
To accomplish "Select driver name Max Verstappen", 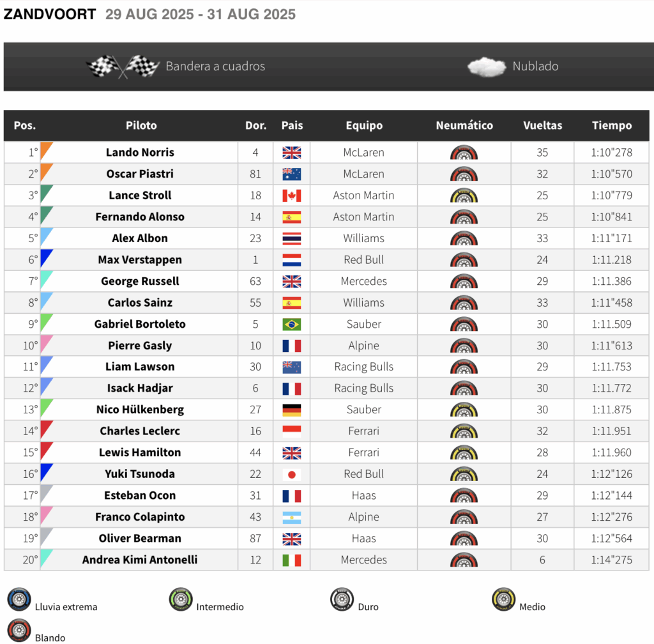I will pyautogui.click(x=140, y=260).
